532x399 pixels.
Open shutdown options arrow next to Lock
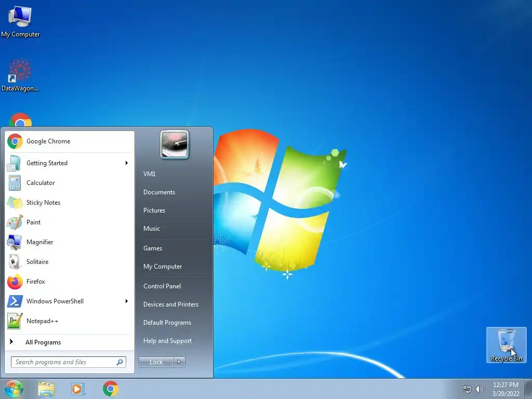(x=179, y=362)
